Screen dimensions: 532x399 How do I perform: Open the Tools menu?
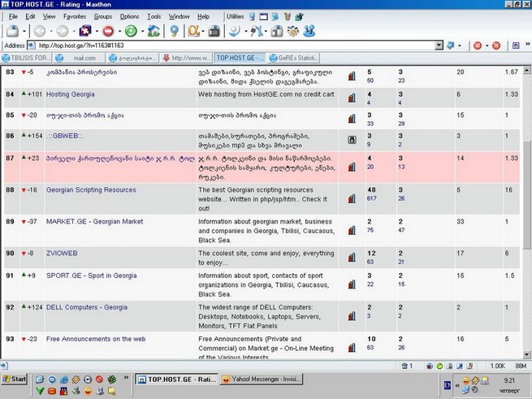pyautogui.click(x=154, y=16)
